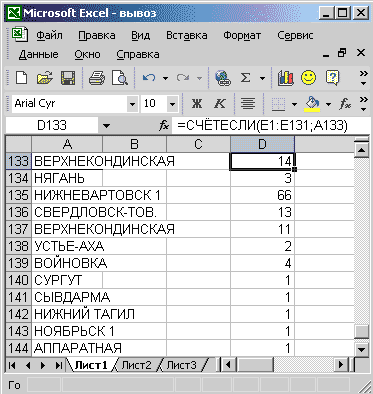The width and height of the screenshot is (373, 394).
Task: Click the formula bar input field
Action: pos(270,126)
